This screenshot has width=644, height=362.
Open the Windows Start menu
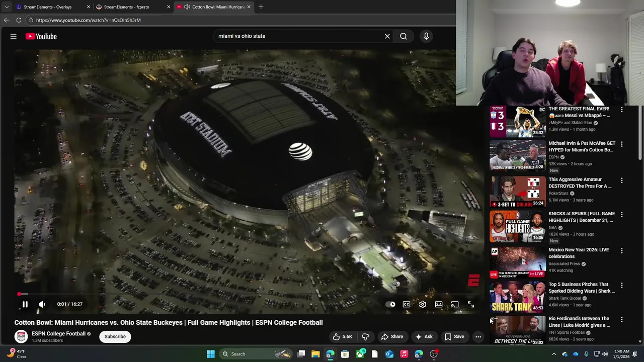(211, 354)
